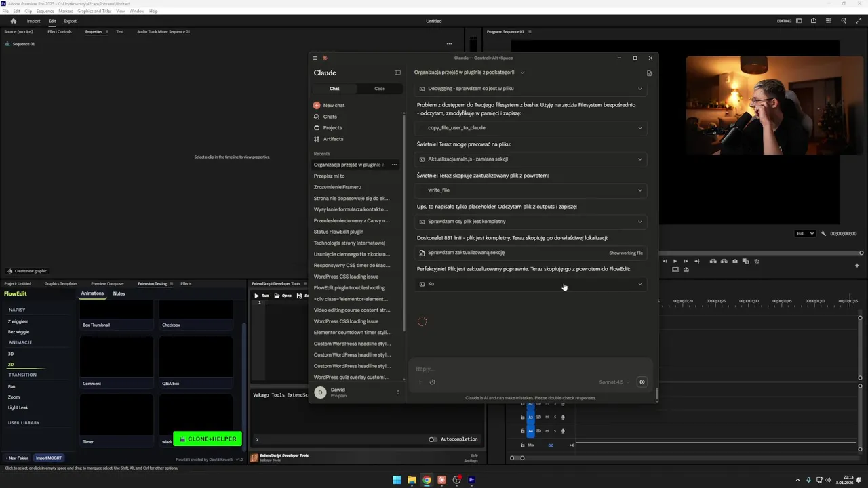Click Show working file button
The width and height of the screenshot is (868, 488).
click(626, 253)
